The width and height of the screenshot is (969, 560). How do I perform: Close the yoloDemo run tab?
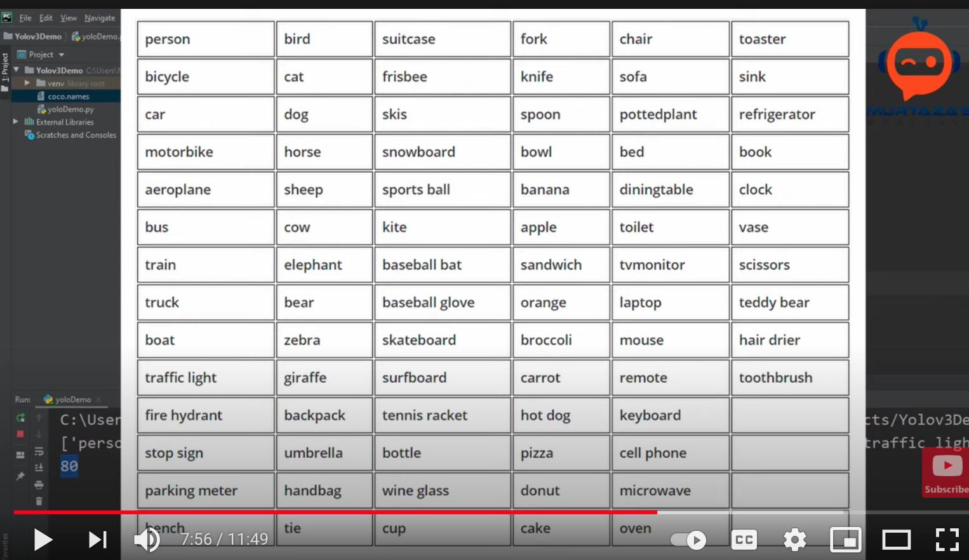point(98,400)
